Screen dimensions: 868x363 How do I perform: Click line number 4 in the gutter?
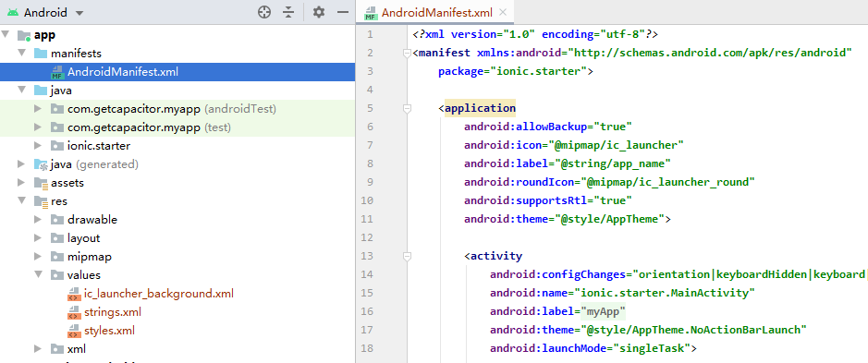pos(370,90)
